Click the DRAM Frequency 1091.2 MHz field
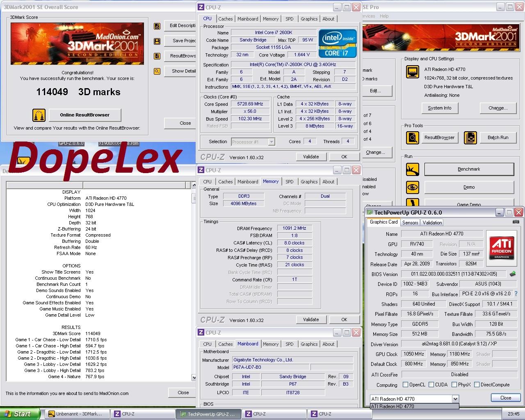 point(294,228)
